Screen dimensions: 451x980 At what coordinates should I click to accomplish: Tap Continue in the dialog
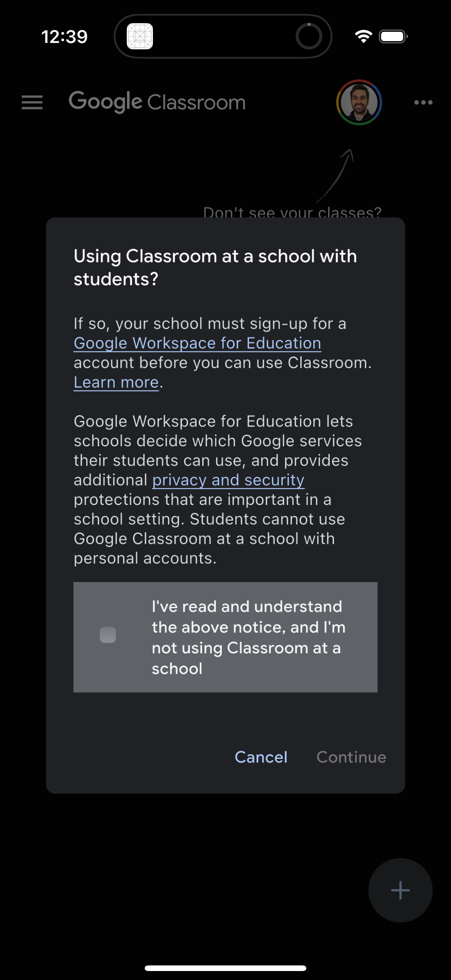tap(351, 757)
